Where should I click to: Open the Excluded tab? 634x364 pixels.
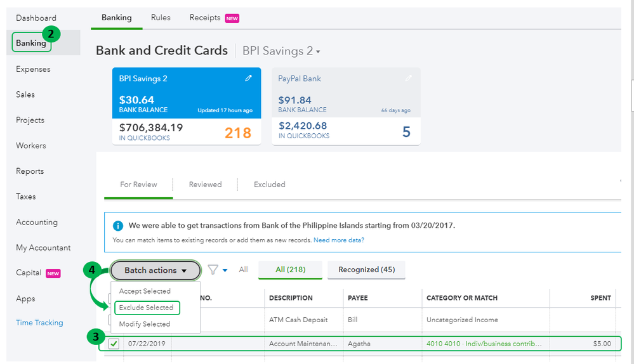click(x=269, y=185)
